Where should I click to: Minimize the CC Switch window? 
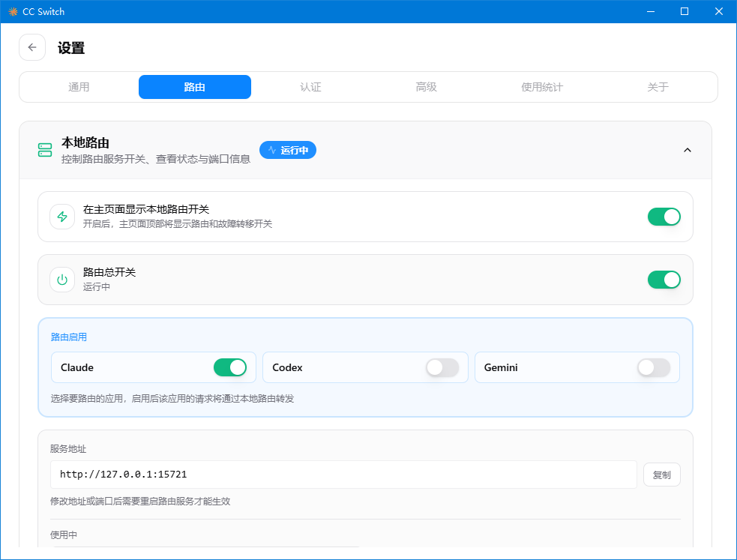coord(651,11)
